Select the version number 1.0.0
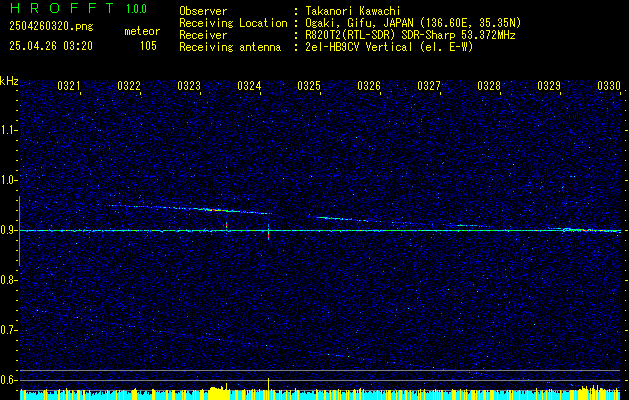This screenshot has width=629, height=400. coord(136,9)
